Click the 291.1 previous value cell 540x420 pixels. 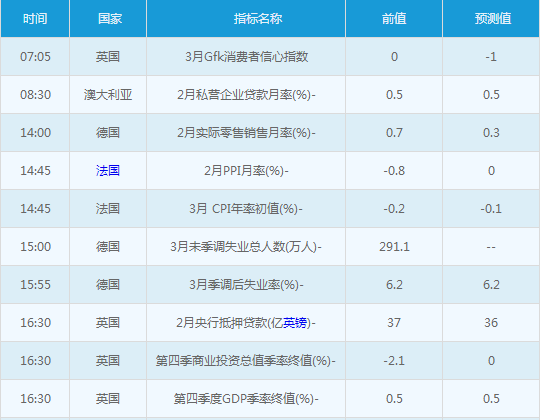pos(394,247)
